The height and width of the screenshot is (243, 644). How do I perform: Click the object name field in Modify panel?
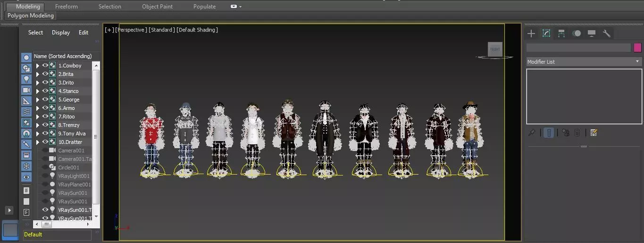578,48
